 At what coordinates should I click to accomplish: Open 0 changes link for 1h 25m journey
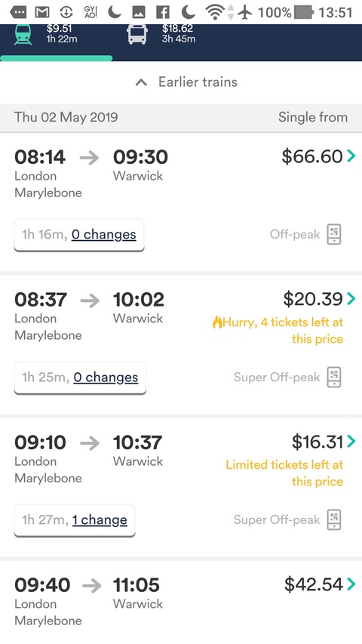pyautogui.click(x=106, y=377)
